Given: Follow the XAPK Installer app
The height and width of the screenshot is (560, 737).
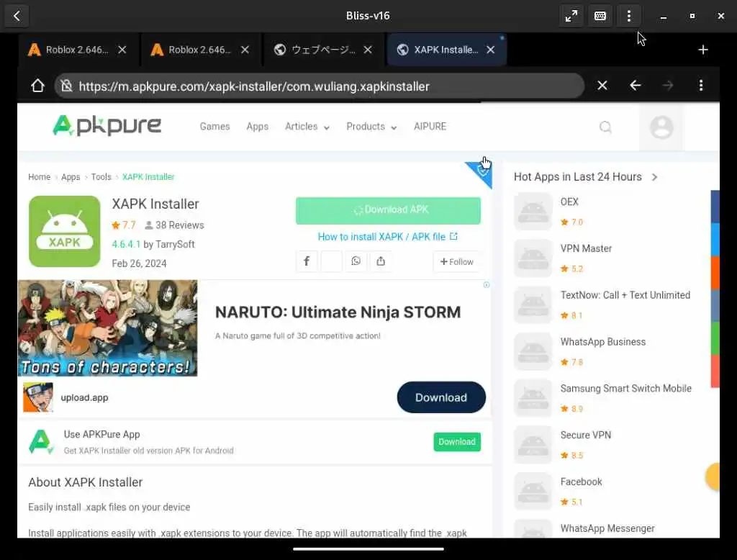Looking at the screenshot, I should 456,261.
